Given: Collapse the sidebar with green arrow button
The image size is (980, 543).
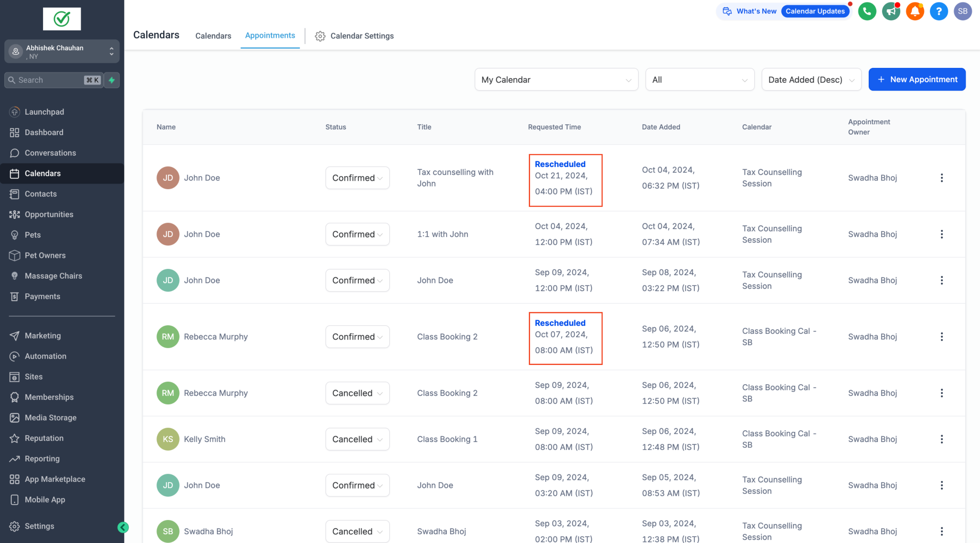Looking at the screenshot, I should 122,527.
